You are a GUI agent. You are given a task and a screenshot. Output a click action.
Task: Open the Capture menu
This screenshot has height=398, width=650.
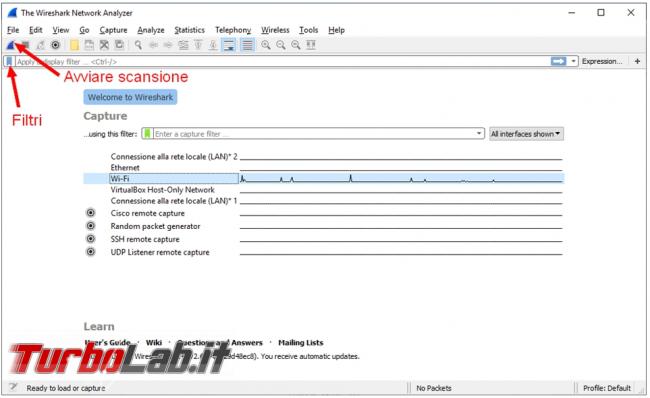(113, 30)
